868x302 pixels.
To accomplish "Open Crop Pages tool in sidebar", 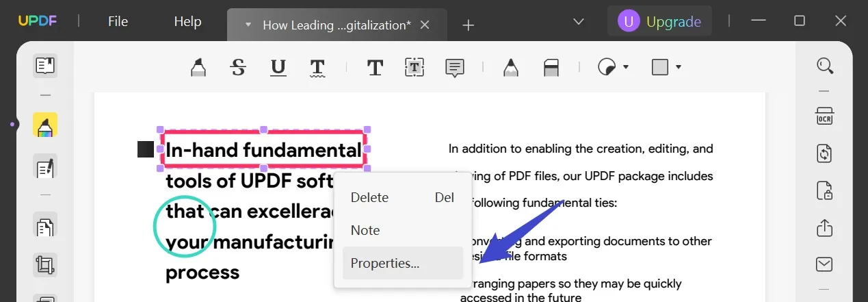I will tap(45, 264).
